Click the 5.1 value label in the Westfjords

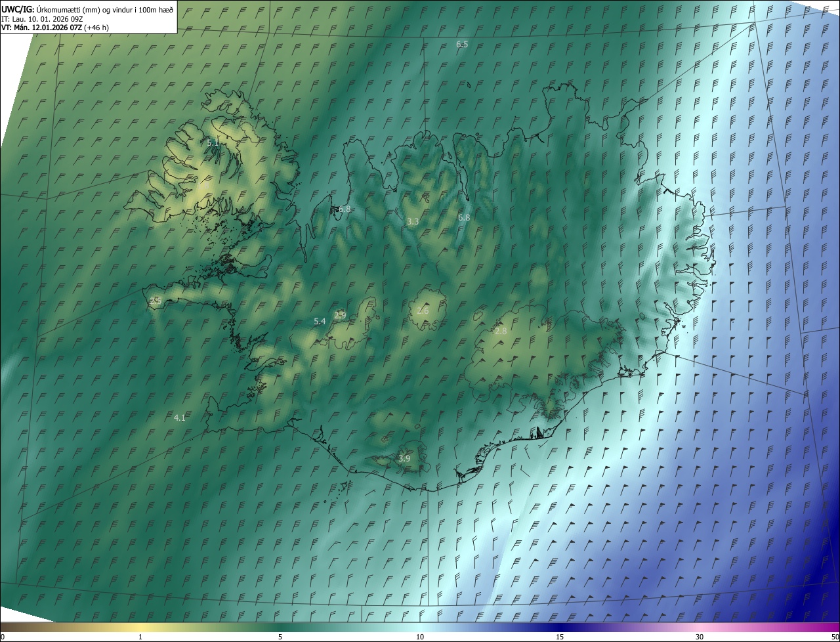[213, 142]
